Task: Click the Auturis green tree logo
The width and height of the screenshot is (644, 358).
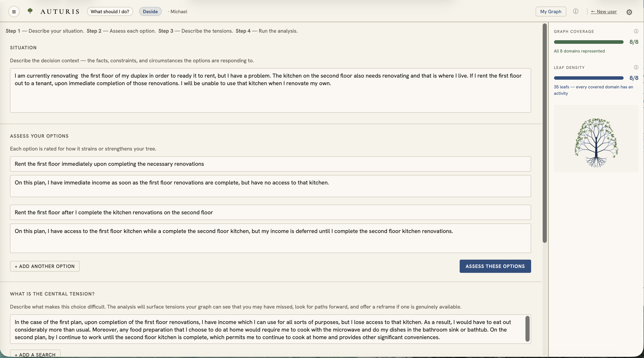Action: tap(30, 11)
